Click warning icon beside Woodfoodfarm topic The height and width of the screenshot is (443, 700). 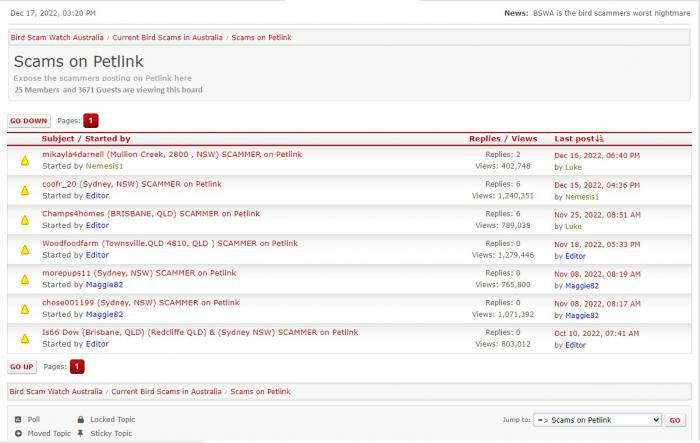[25, 249]
